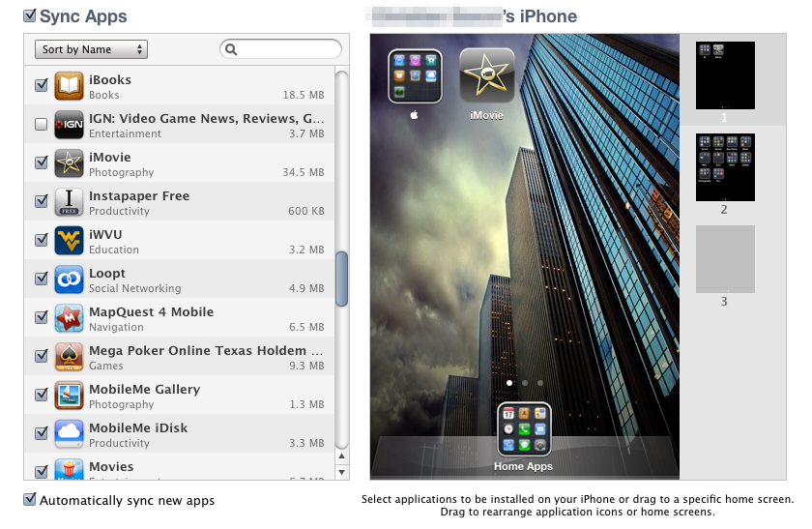
Task: Click the second page dot on iPhone screen
Action: pyautogui.click(x=525, y=383)
